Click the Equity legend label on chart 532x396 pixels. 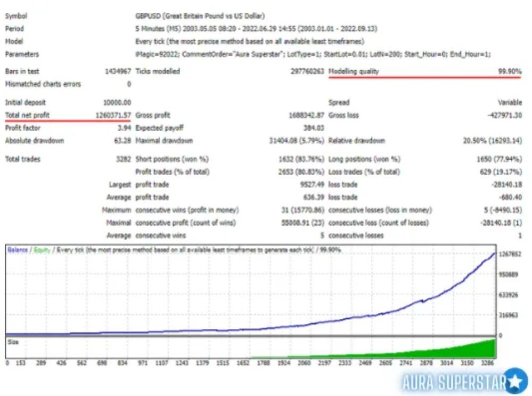[43, 250]
